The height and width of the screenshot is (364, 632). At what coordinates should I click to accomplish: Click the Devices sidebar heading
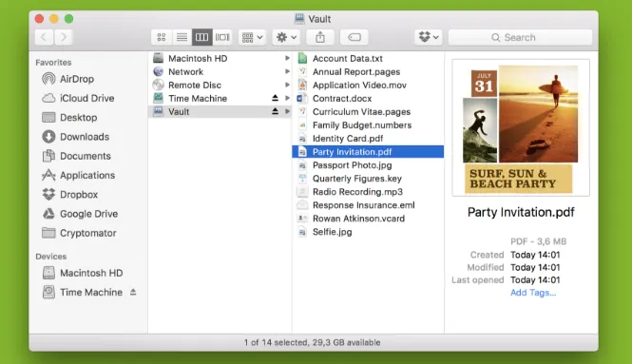[x=50, y=257]
